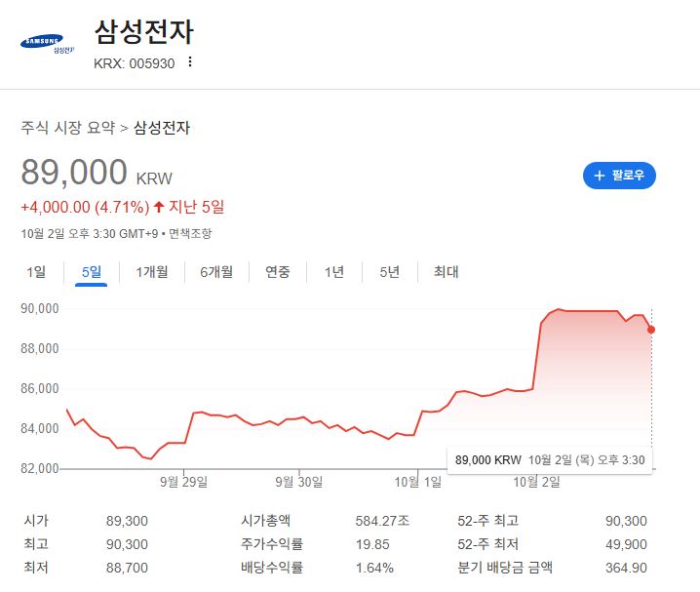Show the 최대 maximum range chart
Image resolution: width=700 pixels, height=592 pixels.
(446, 272)
